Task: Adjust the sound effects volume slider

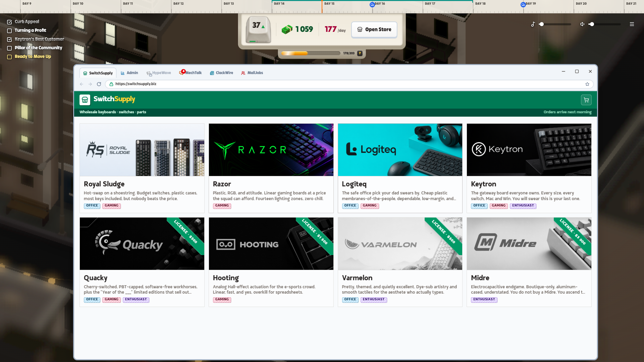Action: (605, 24)
